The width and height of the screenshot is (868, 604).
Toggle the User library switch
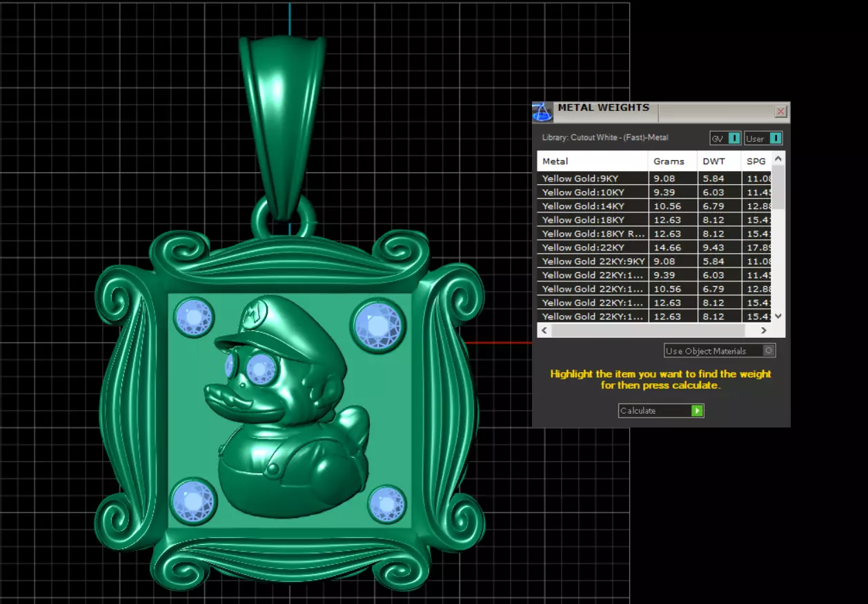coord(763,139)
